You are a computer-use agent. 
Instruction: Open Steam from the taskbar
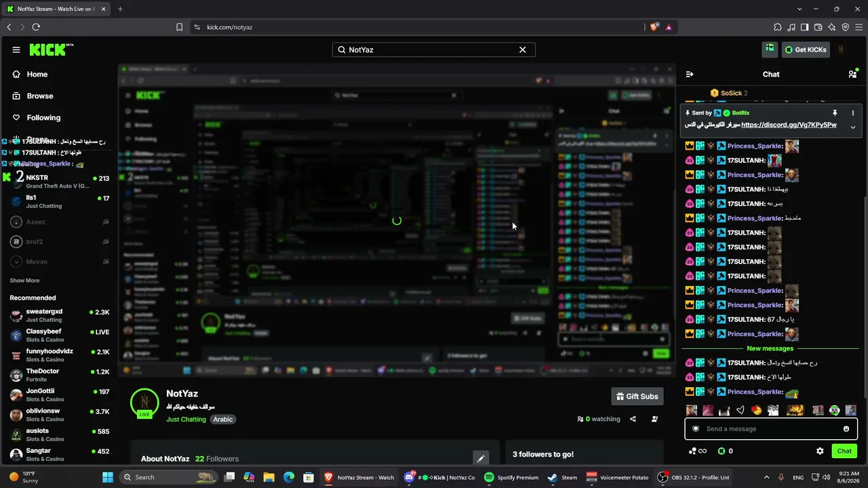click(x=562, y=477)
